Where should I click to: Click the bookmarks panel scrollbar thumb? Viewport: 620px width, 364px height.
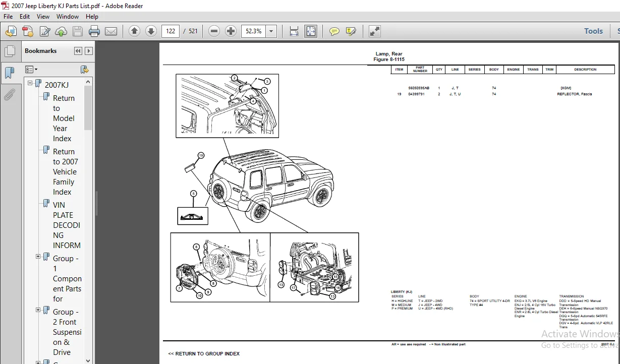click(88, 108)
